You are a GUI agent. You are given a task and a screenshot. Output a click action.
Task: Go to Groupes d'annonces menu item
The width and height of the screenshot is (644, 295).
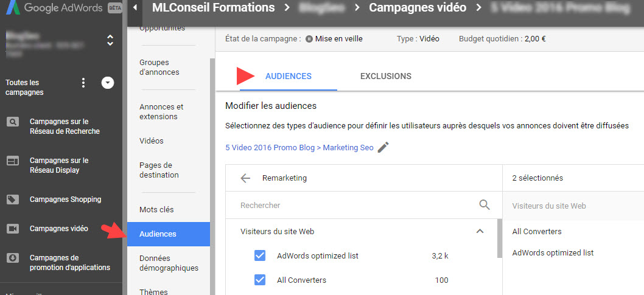[159, 68]
